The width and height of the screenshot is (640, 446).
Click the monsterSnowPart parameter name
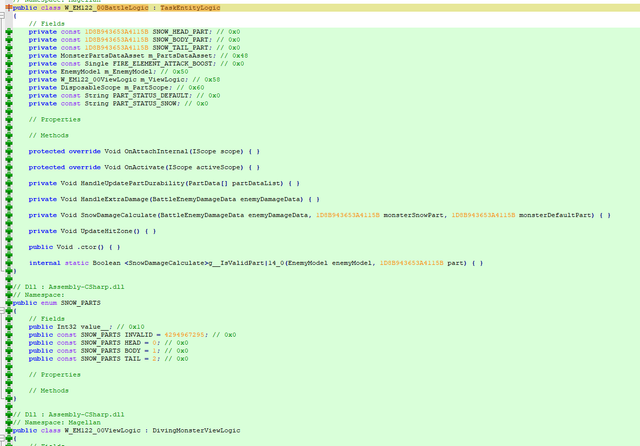tap(413, 215)
